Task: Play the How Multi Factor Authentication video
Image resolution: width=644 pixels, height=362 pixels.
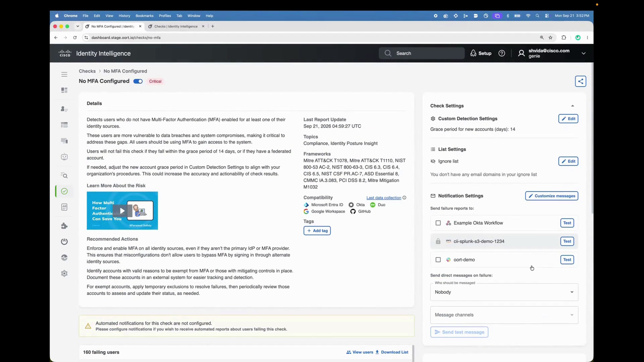Action: tap(122, 211)
